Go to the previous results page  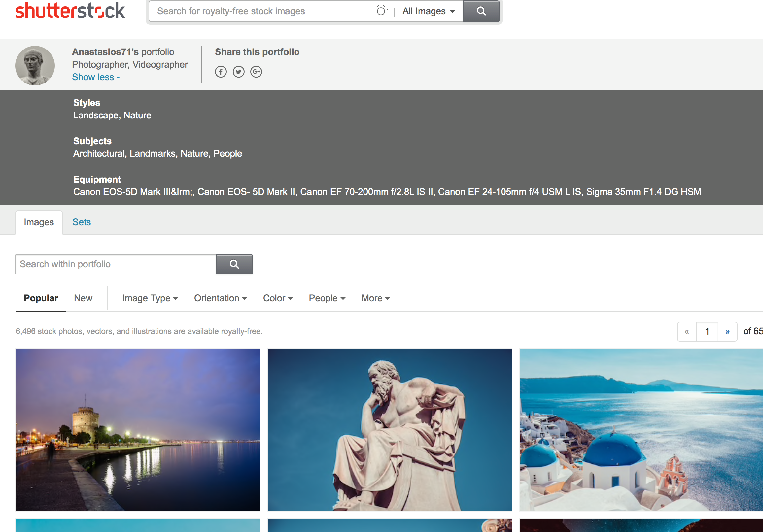[686, 331]
